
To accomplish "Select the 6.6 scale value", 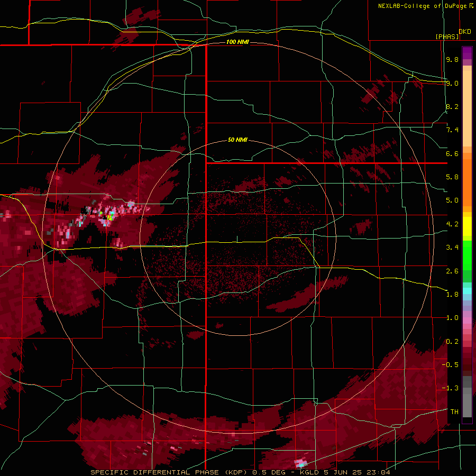I will tap(452, 153).
